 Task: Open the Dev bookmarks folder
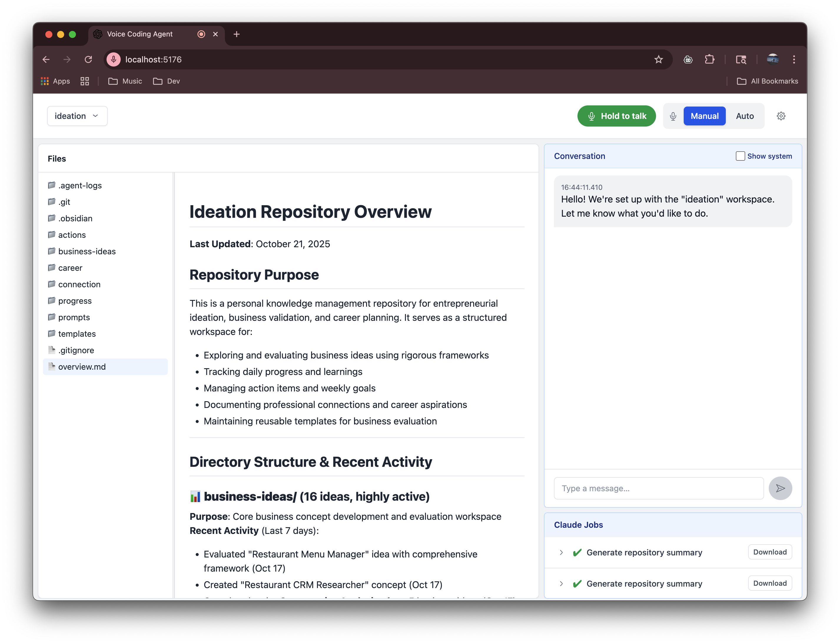click(167, 81)
